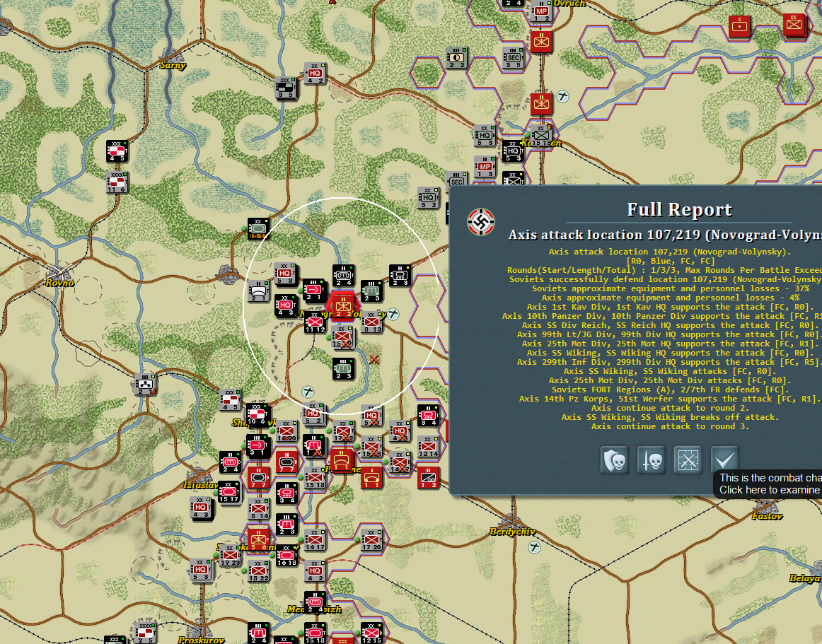Select the infantry division 12-15 at bottom
822x644 pixels.
[371, 633]
